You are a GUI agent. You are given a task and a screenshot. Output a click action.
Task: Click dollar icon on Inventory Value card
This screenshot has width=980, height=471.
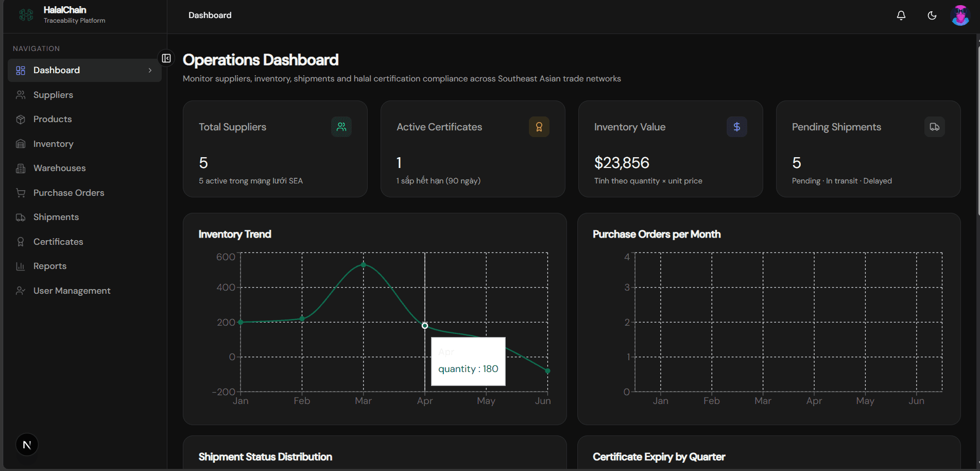tap(737, 127)
